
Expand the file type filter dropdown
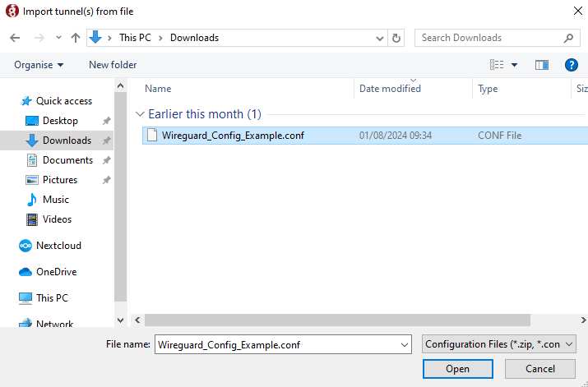click(498, 344)
